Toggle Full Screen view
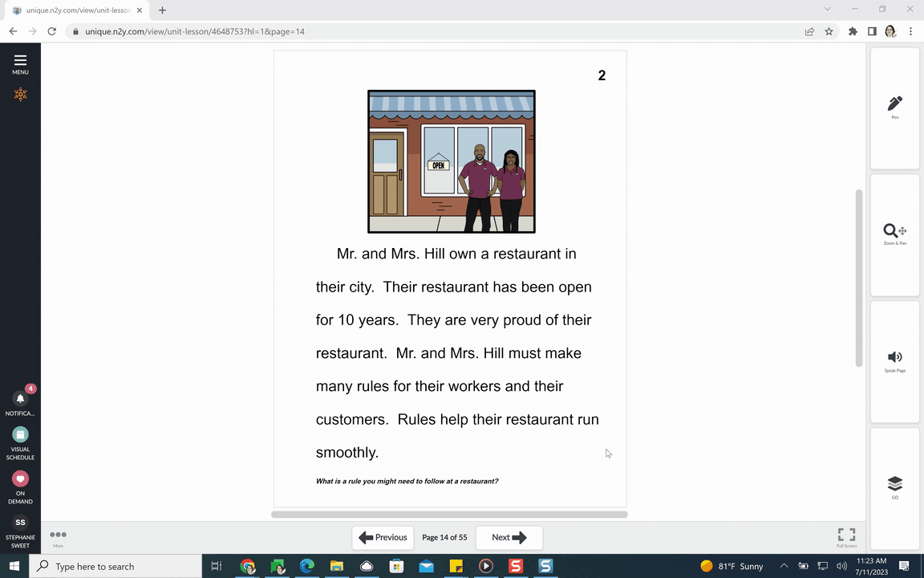This screenshot has width=924, height=578. [x=847, y=537]
